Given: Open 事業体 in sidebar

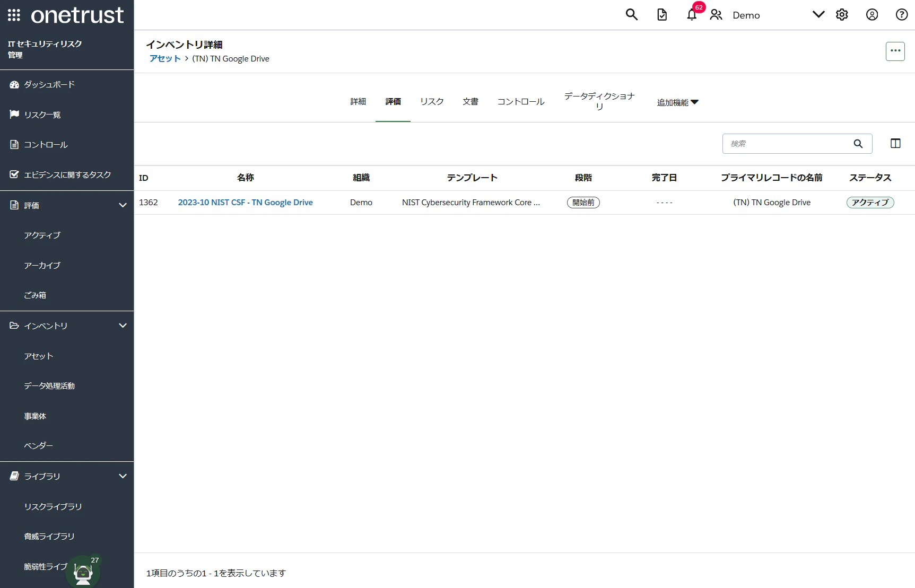Looking at the screenshot, I should 35,416.
